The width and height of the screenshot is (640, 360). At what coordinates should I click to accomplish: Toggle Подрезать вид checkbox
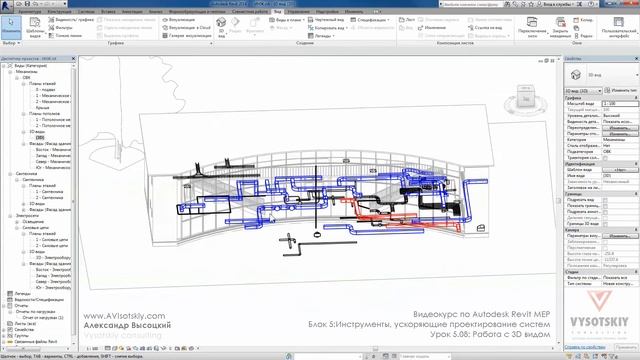(x=605, y=200)
